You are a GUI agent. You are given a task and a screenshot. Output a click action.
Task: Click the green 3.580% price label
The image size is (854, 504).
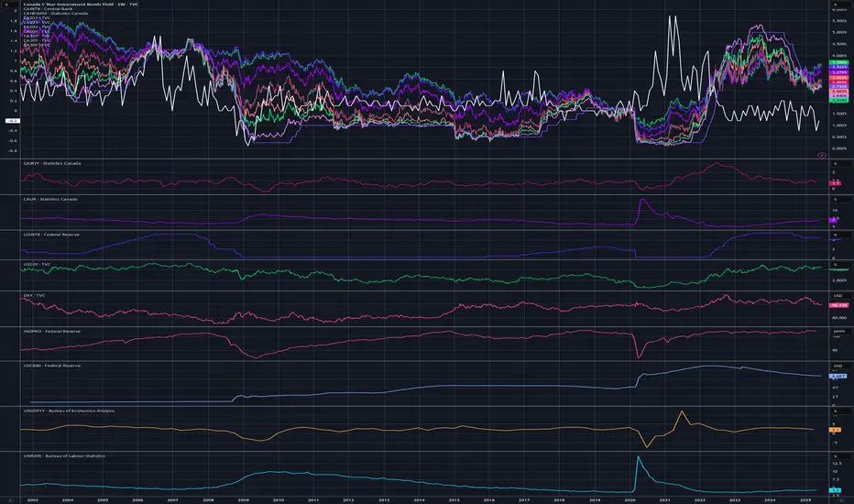point(838,62)
